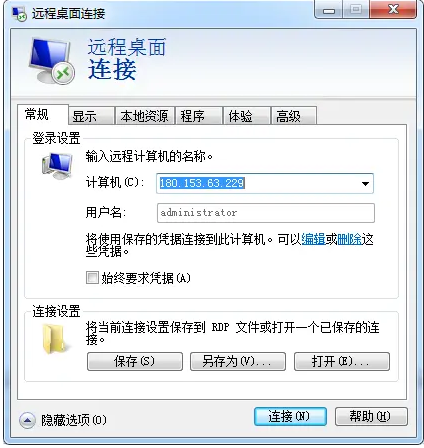Close the 远程桌面连接 window
The height and width of the screenshot is (448, 424).
393,10
